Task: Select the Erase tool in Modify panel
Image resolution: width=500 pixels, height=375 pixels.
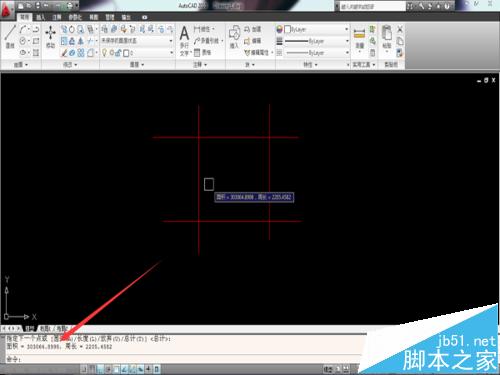Action: [64, 53]
